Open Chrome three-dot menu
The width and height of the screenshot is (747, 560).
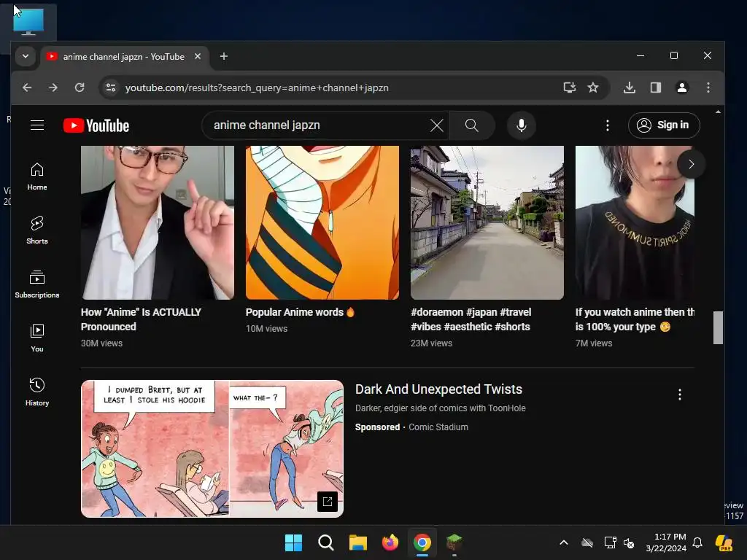point(708,87)
